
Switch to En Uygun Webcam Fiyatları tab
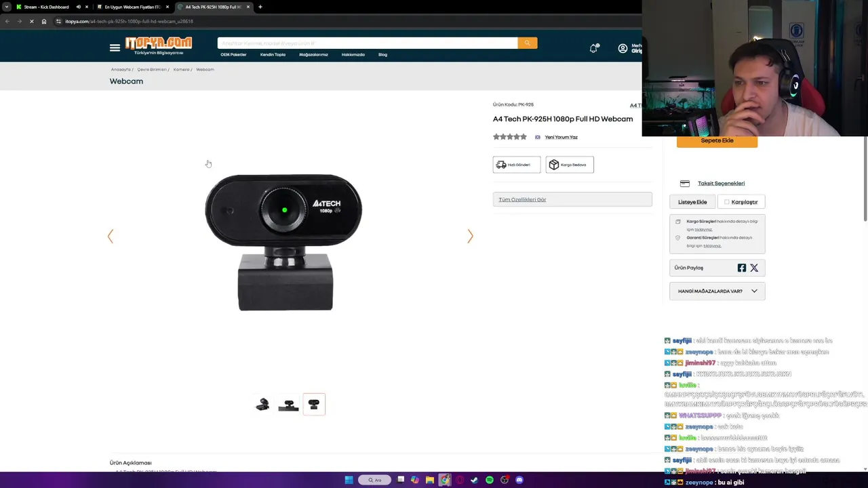pos(132,7)
